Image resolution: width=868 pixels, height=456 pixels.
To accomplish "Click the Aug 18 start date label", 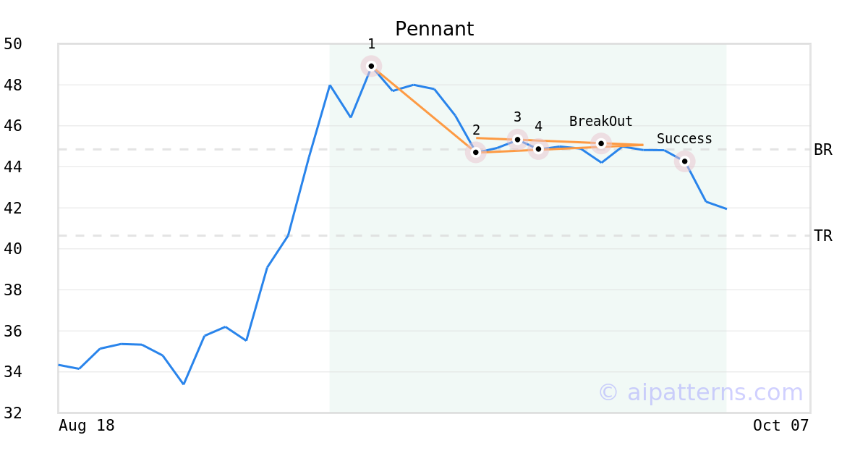I will coord(87,426).
